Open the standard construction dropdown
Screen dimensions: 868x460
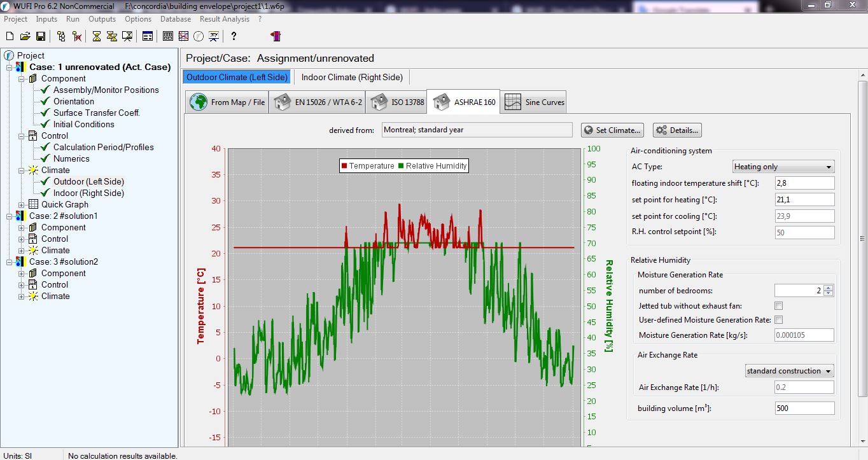tap(789, 371)
